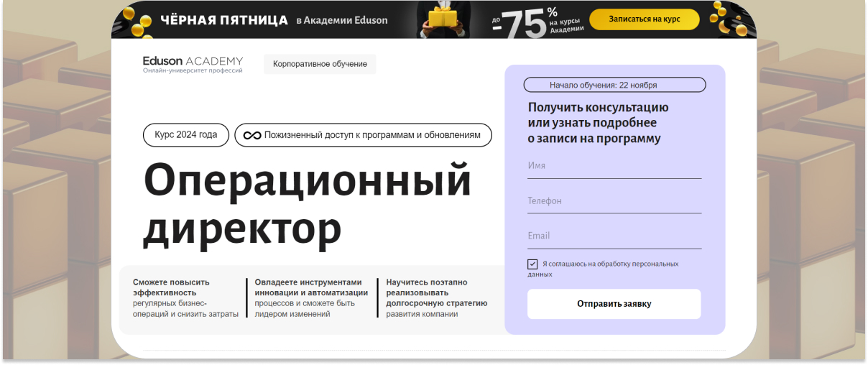Viewport: 868px width, 365px height.
Task: Click the Начало обучения: 22 ноября label
Action: [614, 85]
